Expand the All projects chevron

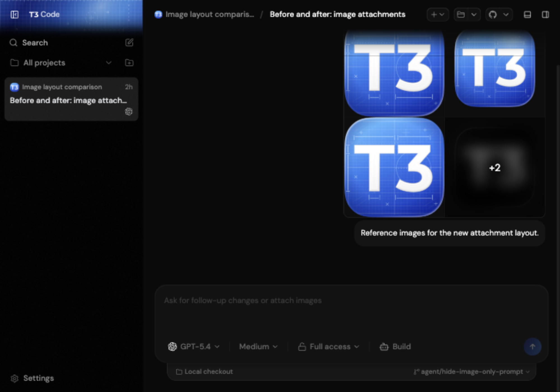click(x=109, y=63)
